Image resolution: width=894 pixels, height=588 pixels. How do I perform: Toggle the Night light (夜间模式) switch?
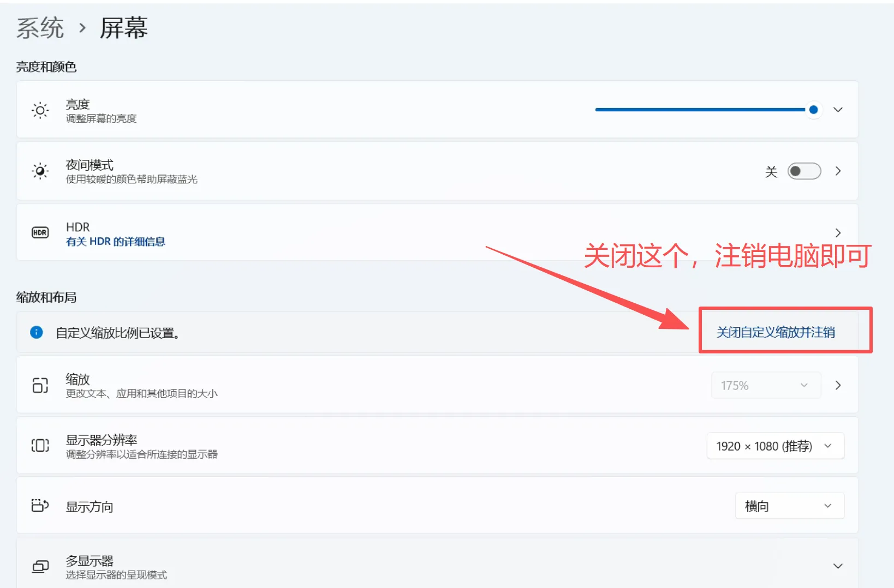tap(804, 171)
